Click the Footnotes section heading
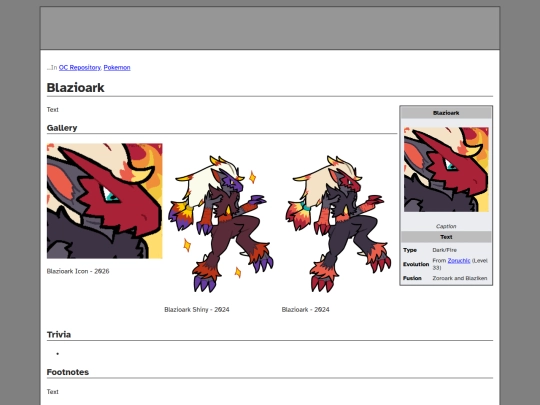The width and height of the screenshot is (540, 405). 68,372
